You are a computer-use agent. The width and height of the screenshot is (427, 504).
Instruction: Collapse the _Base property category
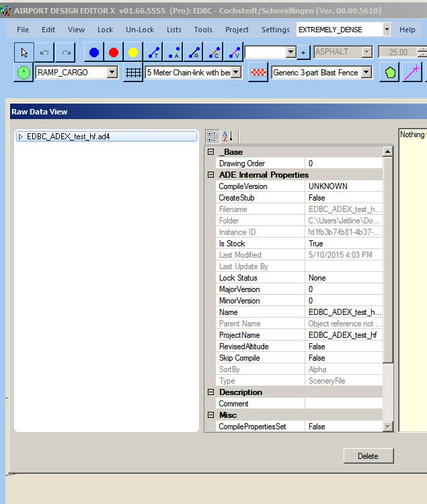(x=210, y=152)
